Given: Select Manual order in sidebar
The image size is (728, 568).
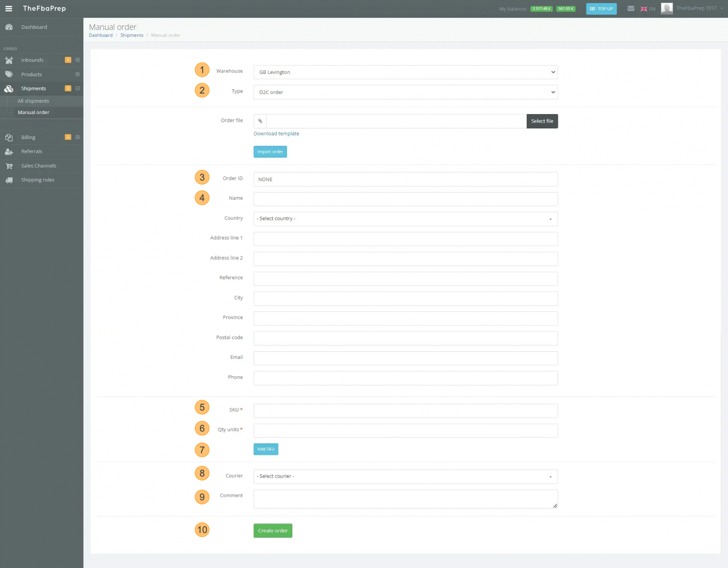Looking at the screenshot, I should pos(33,112).
